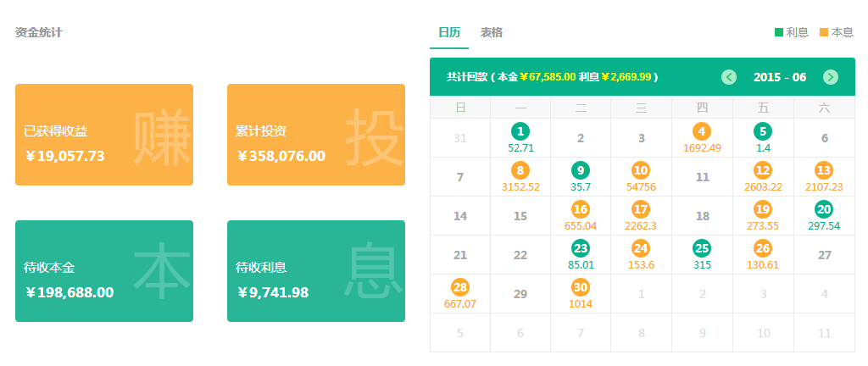Open the 累计投资 investment card
This screenshot has width=868, height=366.
(x=316, y=135)
